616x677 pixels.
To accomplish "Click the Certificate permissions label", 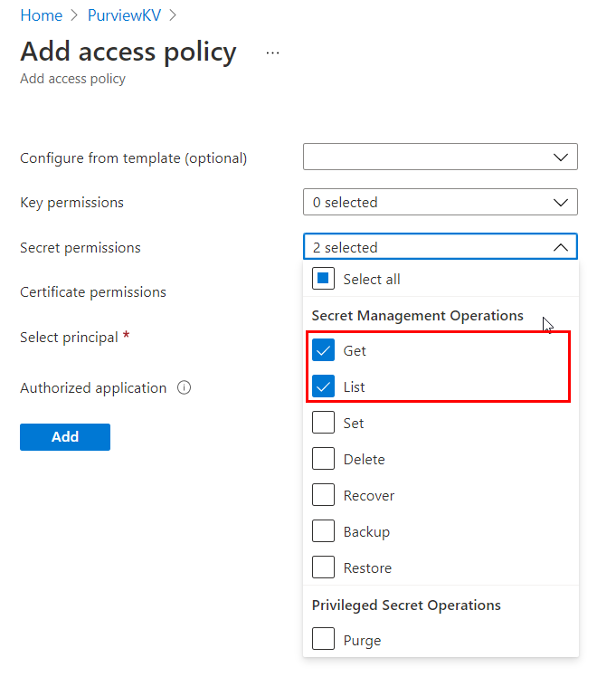I will pos(93,291).
